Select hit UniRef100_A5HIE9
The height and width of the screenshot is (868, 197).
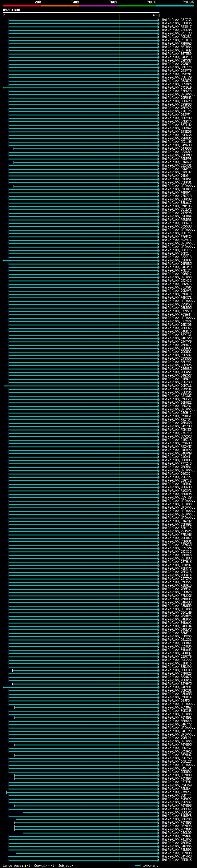click(x=177, y=430)
